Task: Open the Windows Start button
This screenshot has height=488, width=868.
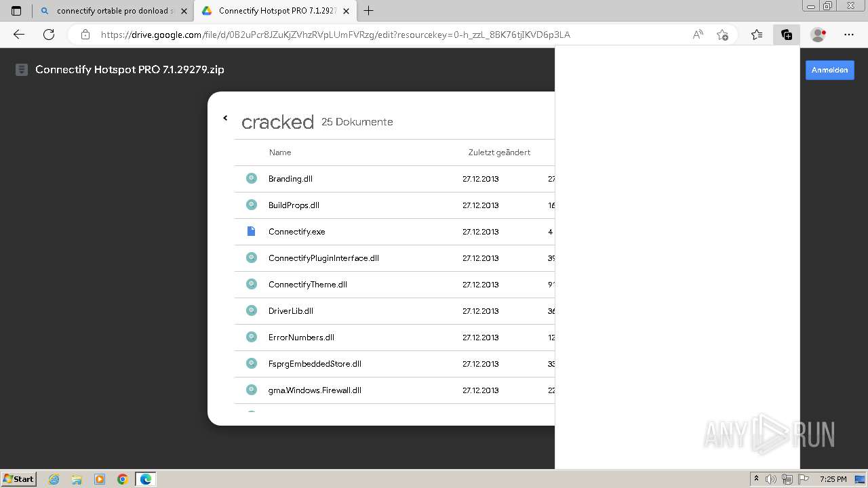Action: 19,479
